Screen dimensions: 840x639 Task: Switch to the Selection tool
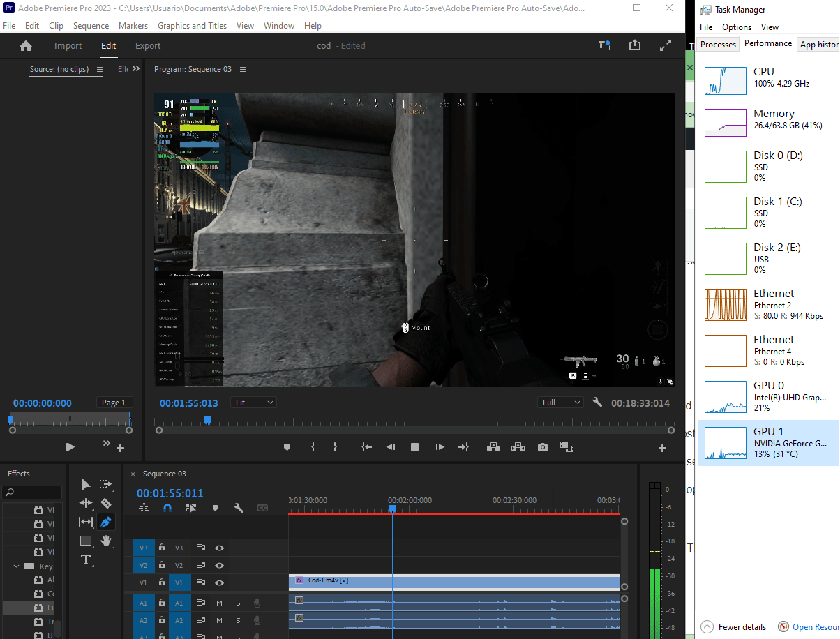coord(85,484)
